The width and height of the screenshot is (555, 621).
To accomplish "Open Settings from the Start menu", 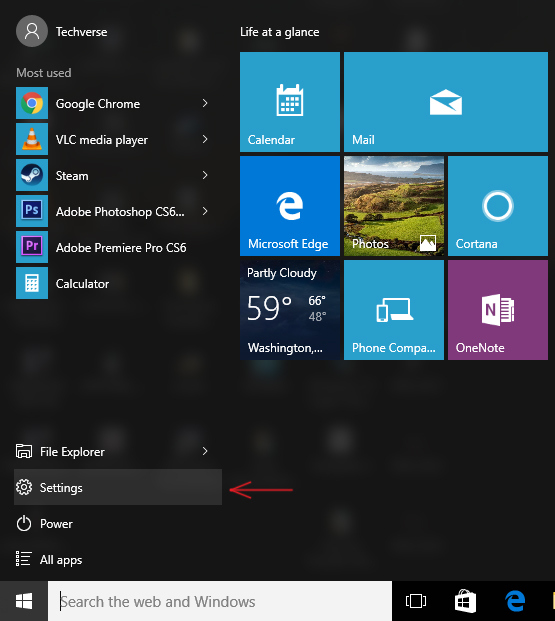I will pyautogui.click(x=118, y=487).
